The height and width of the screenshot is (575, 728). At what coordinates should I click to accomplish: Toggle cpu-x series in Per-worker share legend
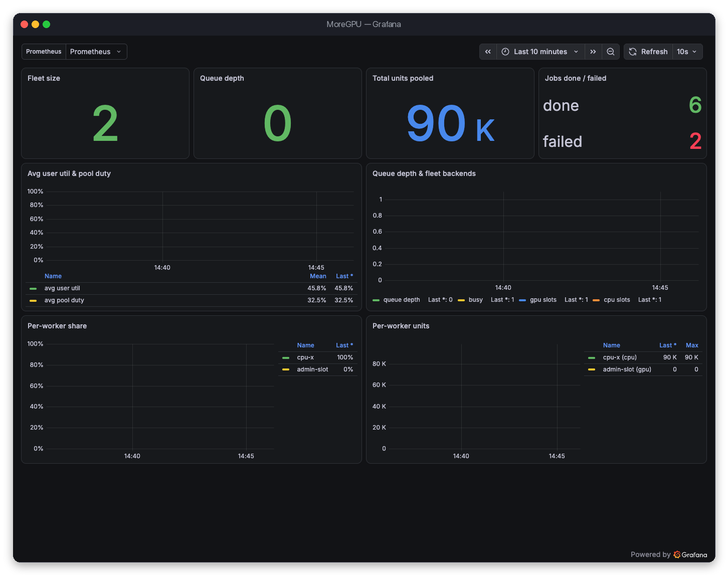point(305,357)
